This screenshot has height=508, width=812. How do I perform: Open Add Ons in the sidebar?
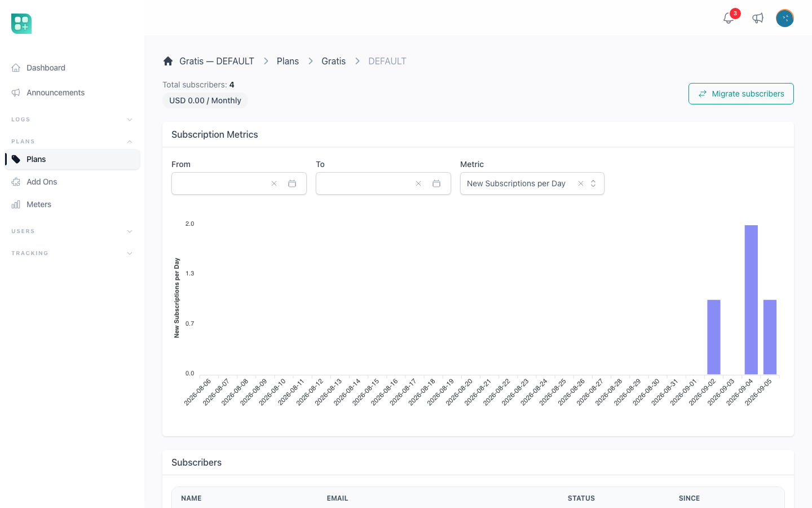[72, 182]
